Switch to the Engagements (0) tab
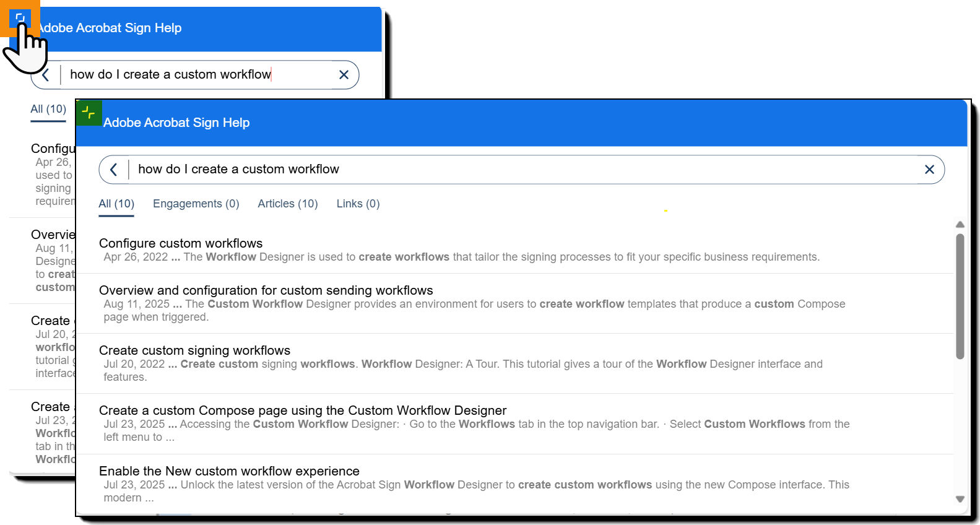This screenshot has height=525, width=980. pos(196,204)
